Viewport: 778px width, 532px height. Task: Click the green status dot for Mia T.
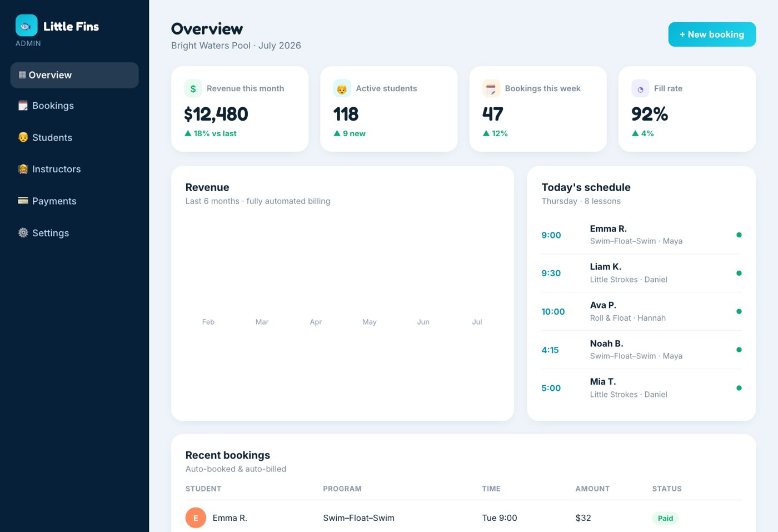point(739,389)
